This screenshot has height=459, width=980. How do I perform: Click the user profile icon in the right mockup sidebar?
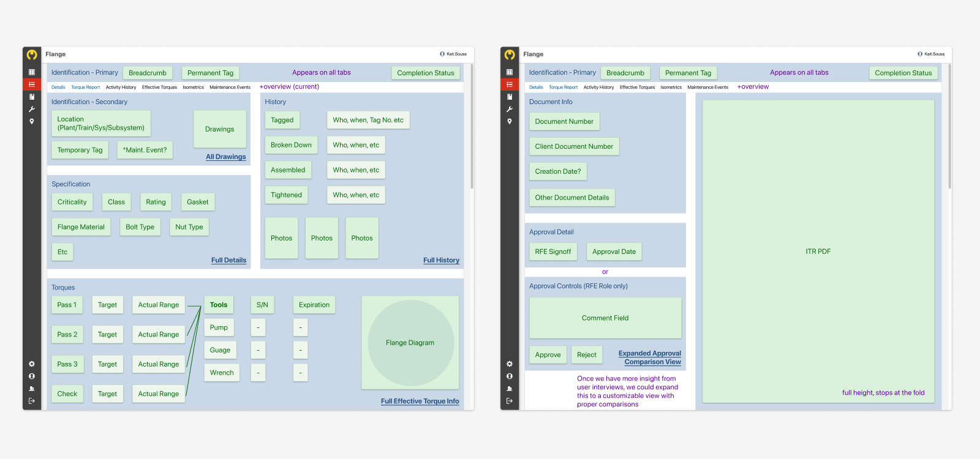pos(510,376)
